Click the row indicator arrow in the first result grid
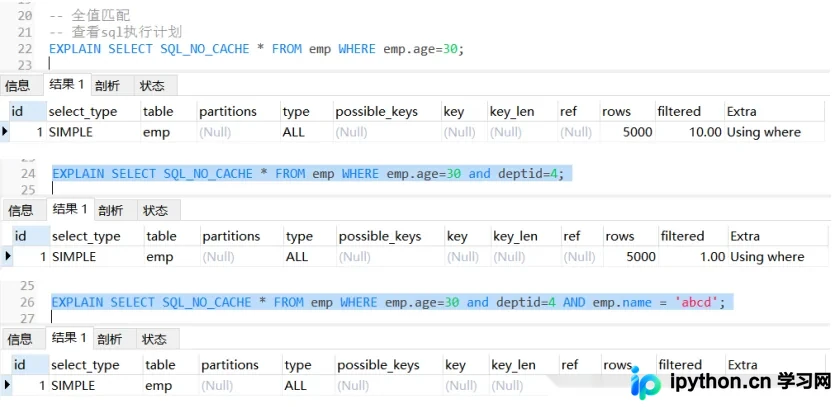 click(5, 132)
